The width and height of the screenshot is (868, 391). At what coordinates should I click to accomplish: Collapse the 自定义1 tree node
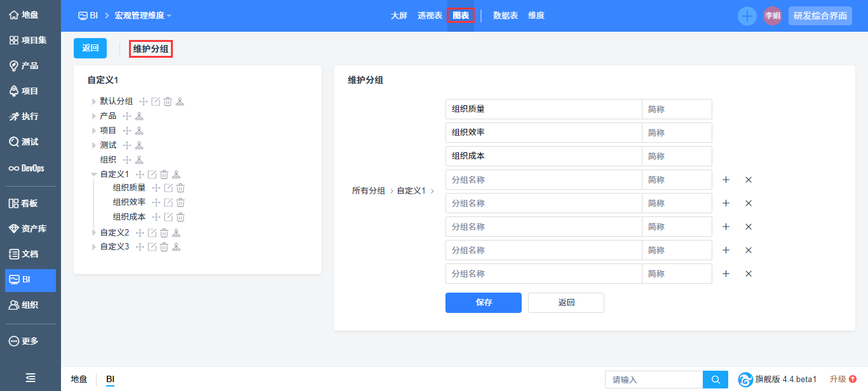94,174
